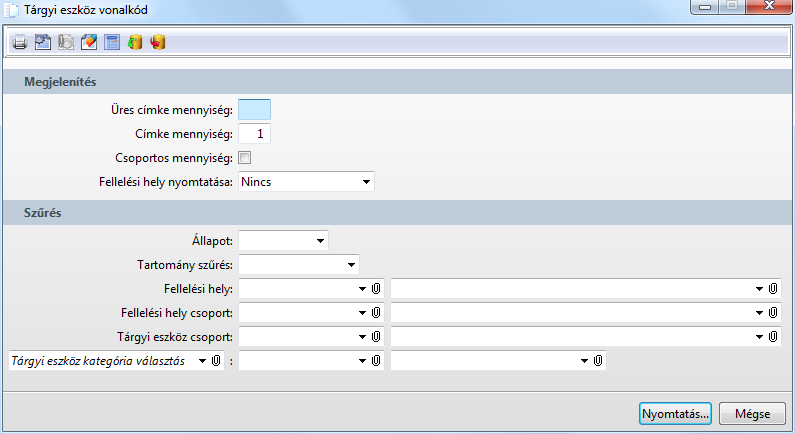
Task: Click the Megjelenítés section header
Action: pos(398,82)
